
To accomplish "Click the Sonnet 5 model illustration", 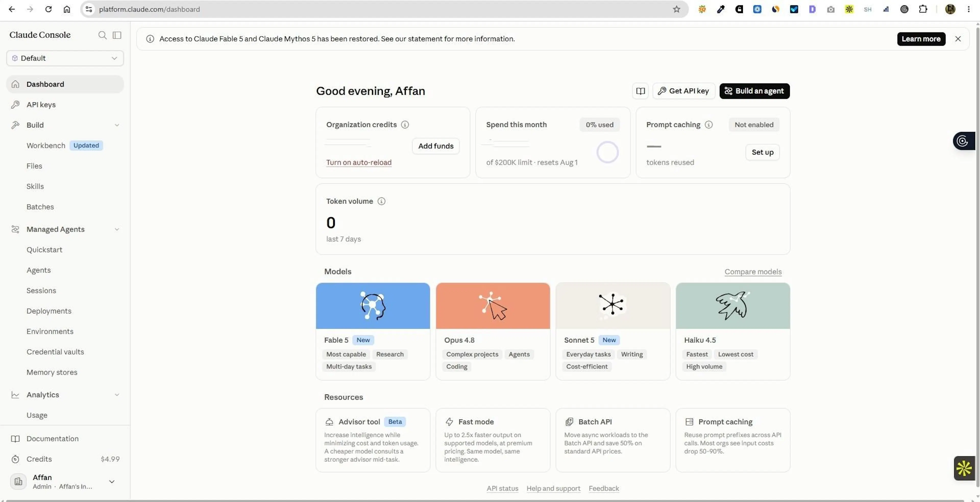I will (613, 306).
